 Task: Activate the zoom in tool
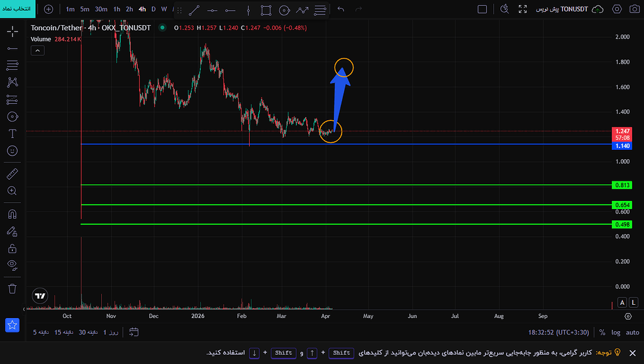[13, 191]
